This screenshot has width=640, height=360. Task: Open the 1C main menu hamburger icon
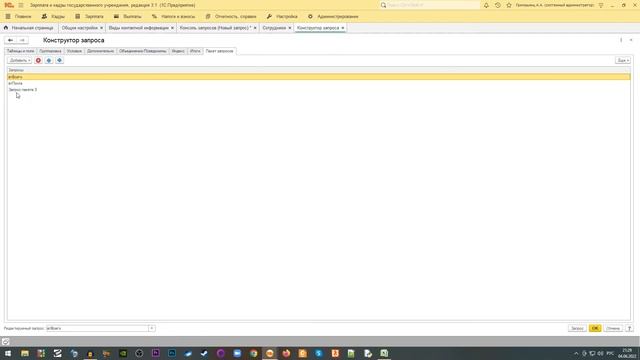click(x=21, y=5)
